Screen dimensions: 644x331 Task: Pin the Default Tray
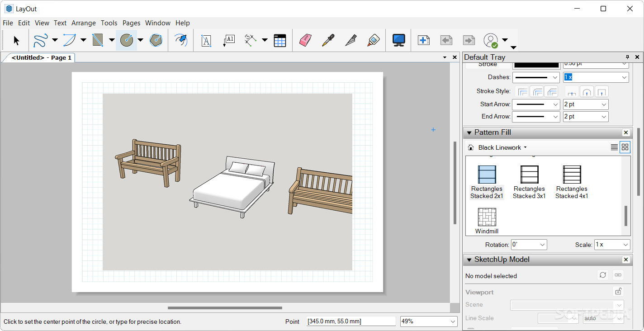tap(627, 57)
